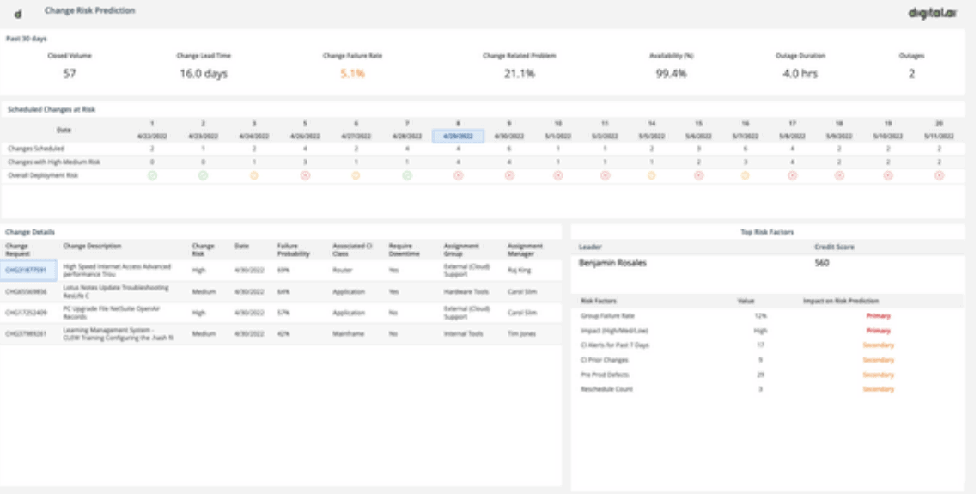
Task: Click the 'PC Upgrade File NetSuite OpenAir' description
Action: pos(113,313)
